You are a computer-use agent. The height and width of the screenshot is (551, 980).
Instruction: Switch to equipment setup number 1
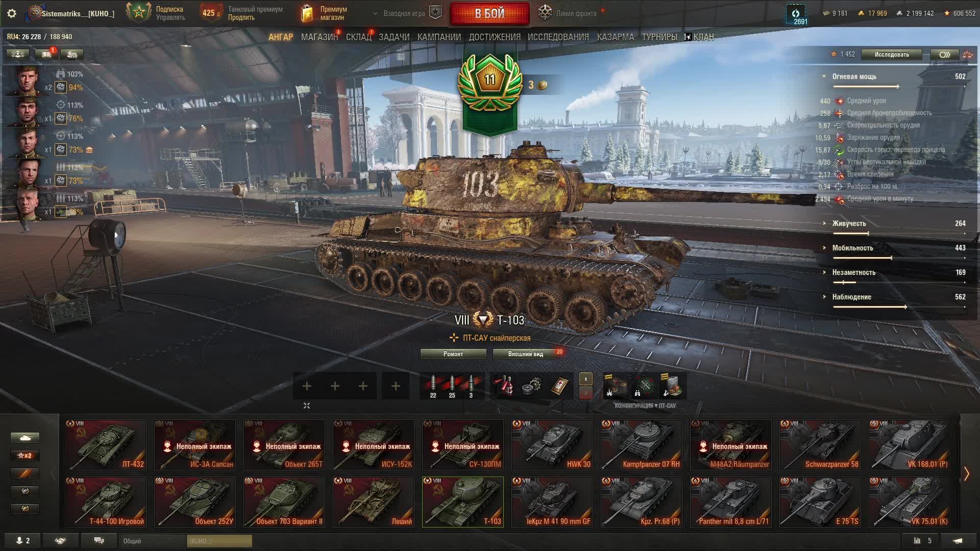pyautogui.click(x=586, y=379)
